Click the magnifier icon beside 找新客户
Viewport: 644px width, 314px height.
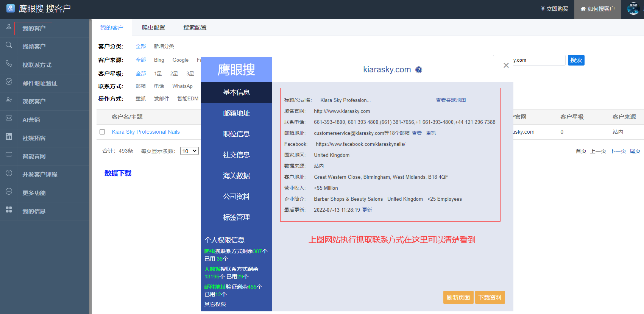(9, 45)
